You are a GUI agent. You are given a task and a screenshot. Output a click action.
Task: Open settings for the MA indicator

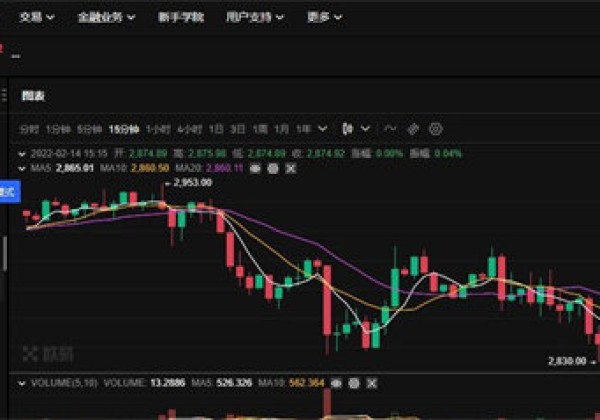click(x=273, y=168)
